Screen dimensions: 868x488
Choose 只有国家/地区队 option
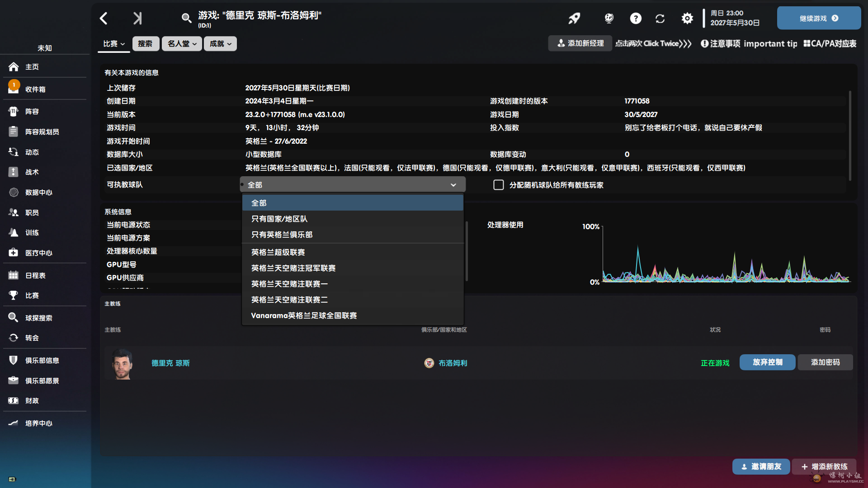279,219
